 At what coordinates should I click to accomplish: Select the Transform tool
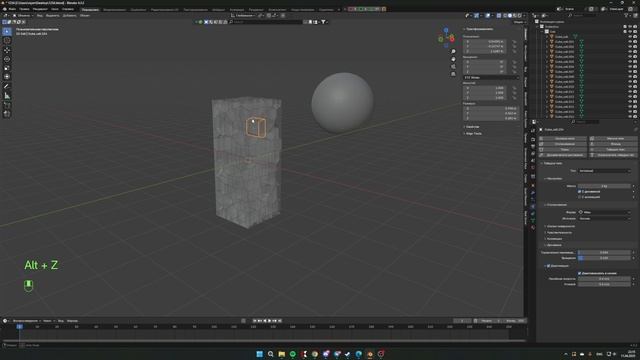[7, 77]
